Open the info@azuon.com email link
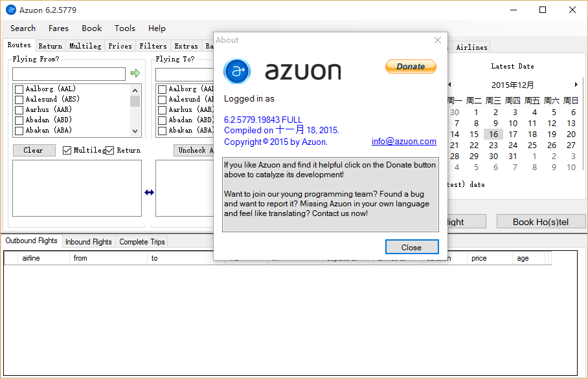This screenshot has width=588, height=379. [x=403, y=142]
